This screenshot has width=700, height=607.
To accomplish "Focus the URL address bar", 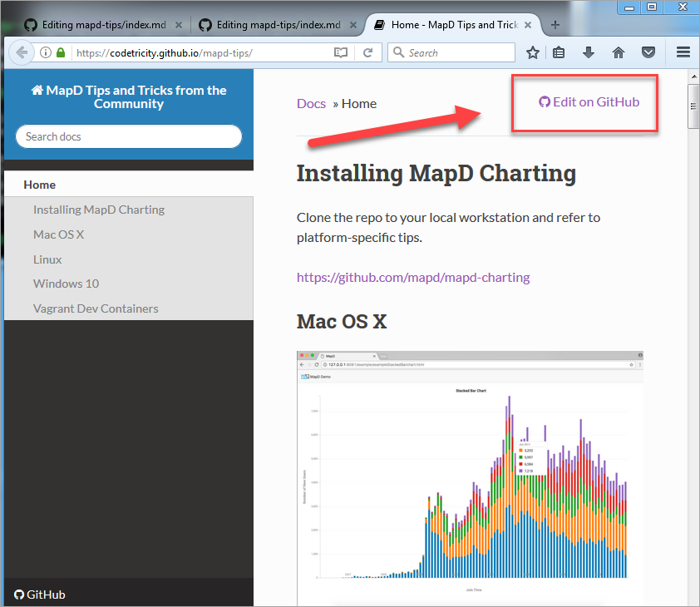I will tap(202, 52).
